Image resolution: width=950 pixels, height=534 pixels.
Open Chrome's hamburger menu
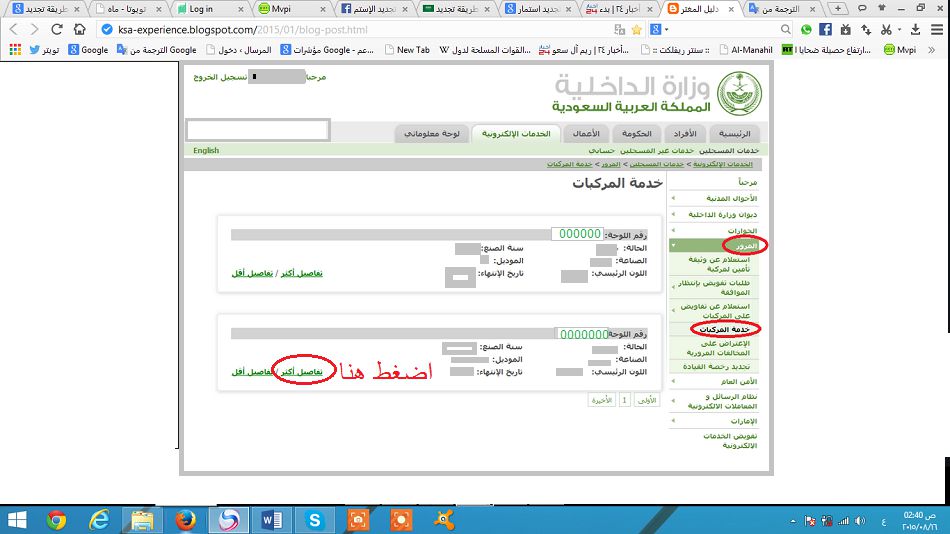(x=936, y=29)
